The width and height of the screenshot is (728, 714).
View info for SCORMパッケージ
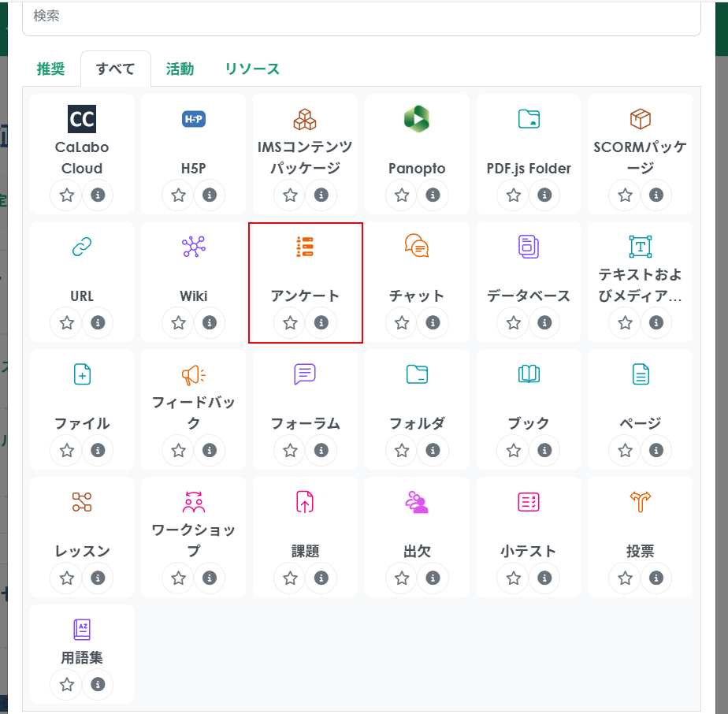pos(656,195)
